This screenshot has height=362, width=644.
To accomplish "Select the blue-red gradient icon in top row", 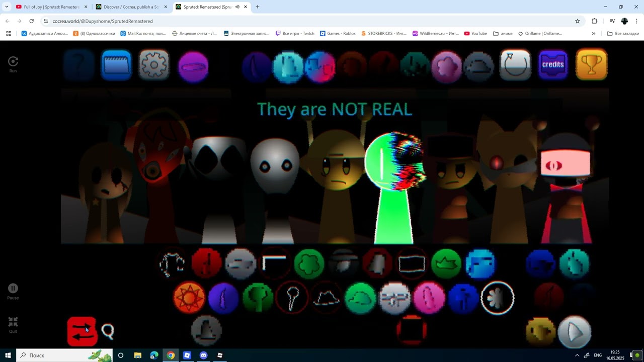I will (320, 66).
